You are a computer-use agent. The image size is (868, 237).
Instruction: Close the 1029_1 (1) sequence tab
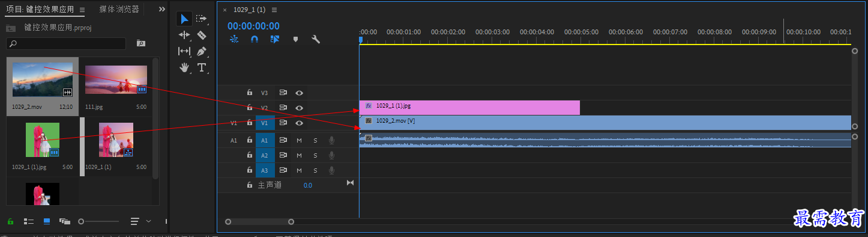click(x=225, y=10)
